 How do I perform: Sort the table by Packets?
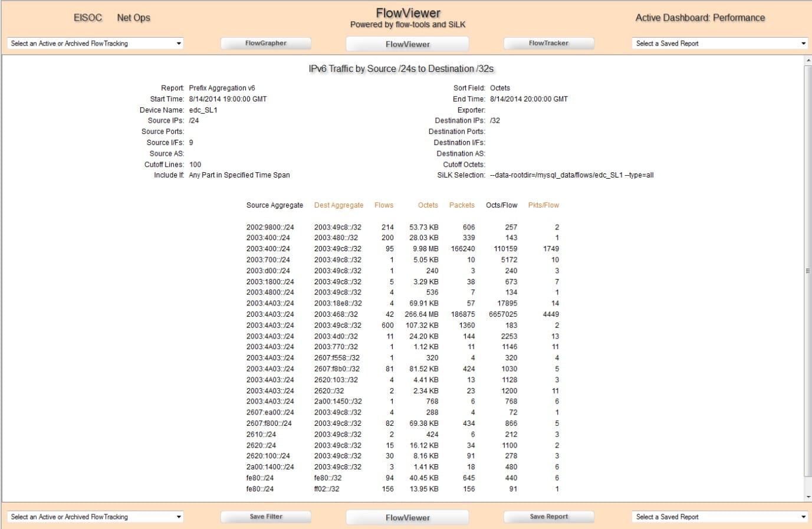click(x=462, y=205)
